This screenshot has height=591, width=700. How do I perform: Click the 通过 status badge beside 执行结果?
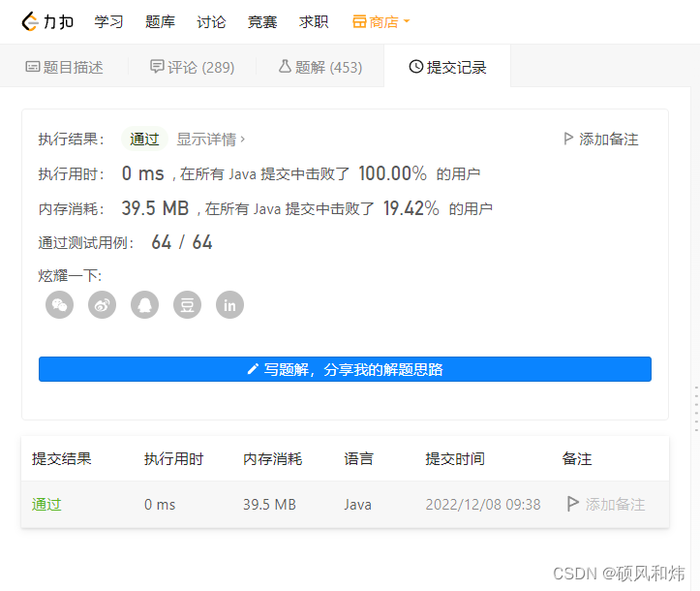[144, 139]
